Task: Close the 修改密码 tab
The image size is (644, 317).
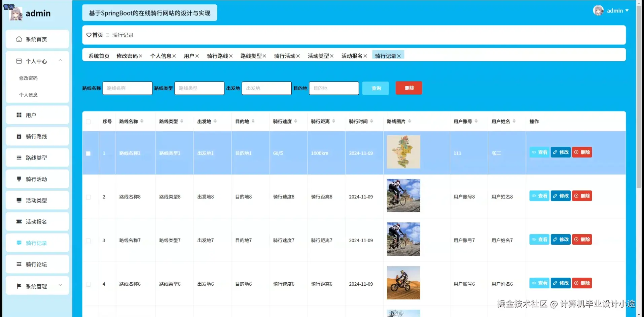Action: (x=141, y=56)
